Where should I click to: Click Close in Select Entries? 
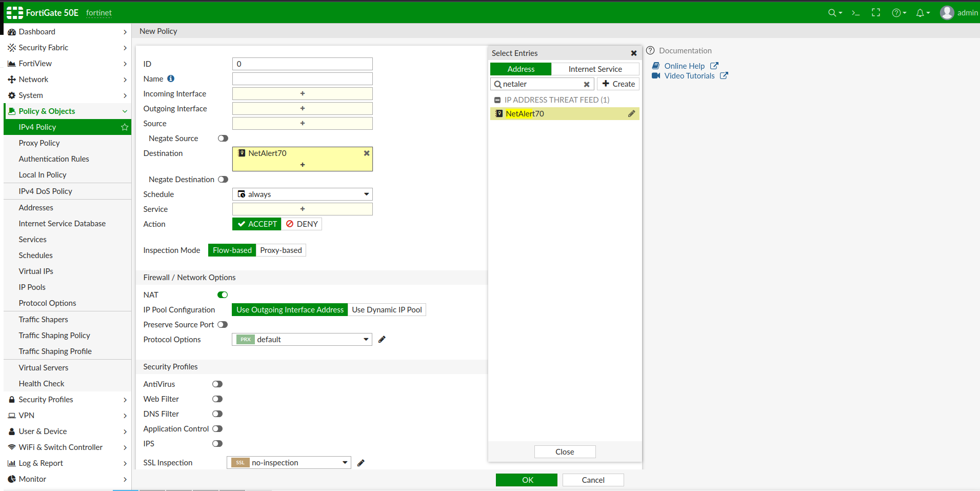point(565,452)
